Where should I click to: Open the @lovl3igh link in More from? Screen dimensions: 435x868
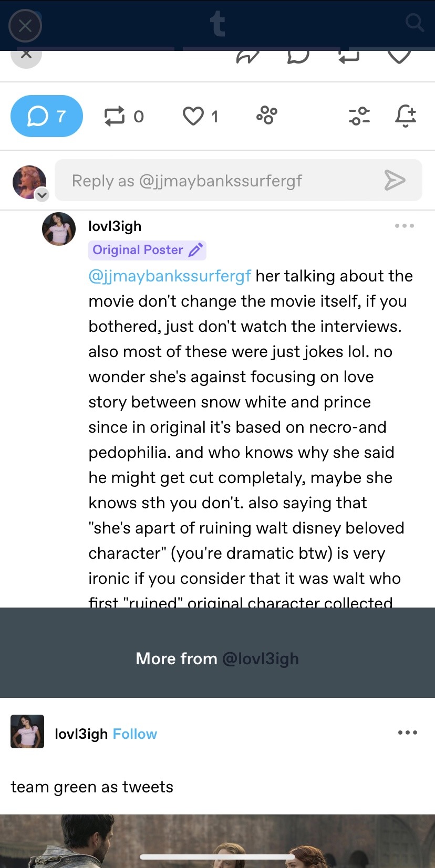(x=261, y=658)
